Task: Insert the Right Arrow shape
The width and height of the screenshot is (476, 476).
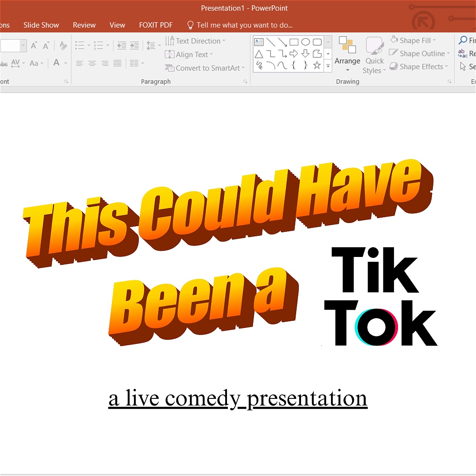Action: pyautogui.click(x=294, y=54)
